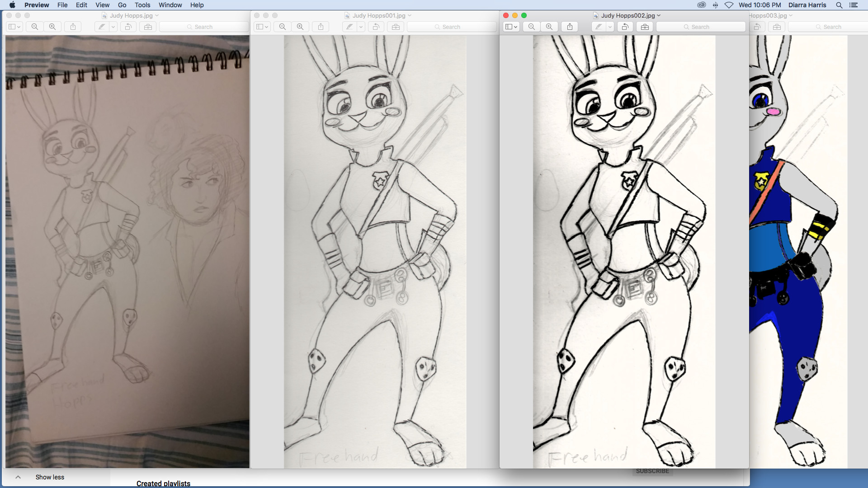Open the Markup toolbox for Judy Hopps.jpg
Image resolution: width=868 pixels, height=488 pixels.
point(148,27)
